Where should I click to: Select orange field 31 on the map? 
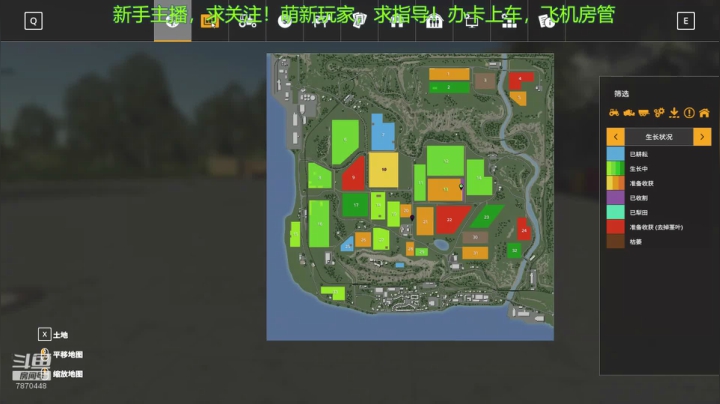(475, 253)
